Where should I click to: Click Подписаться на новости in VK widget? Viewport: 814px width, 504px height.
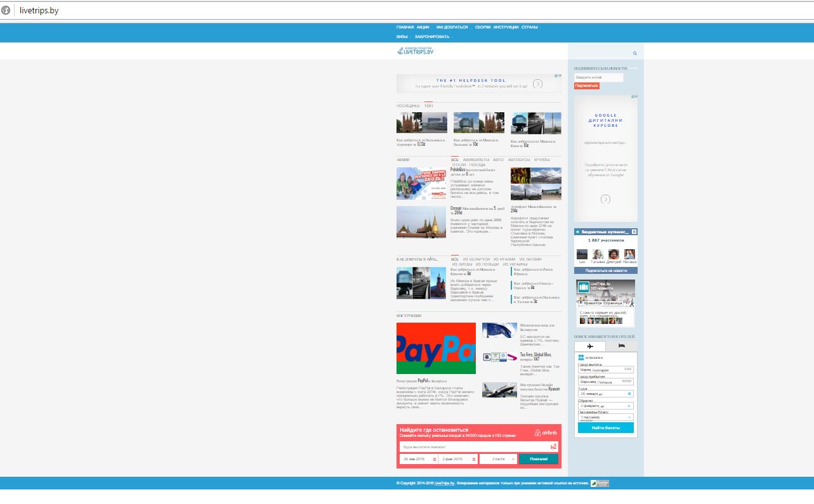click(606, 270)
